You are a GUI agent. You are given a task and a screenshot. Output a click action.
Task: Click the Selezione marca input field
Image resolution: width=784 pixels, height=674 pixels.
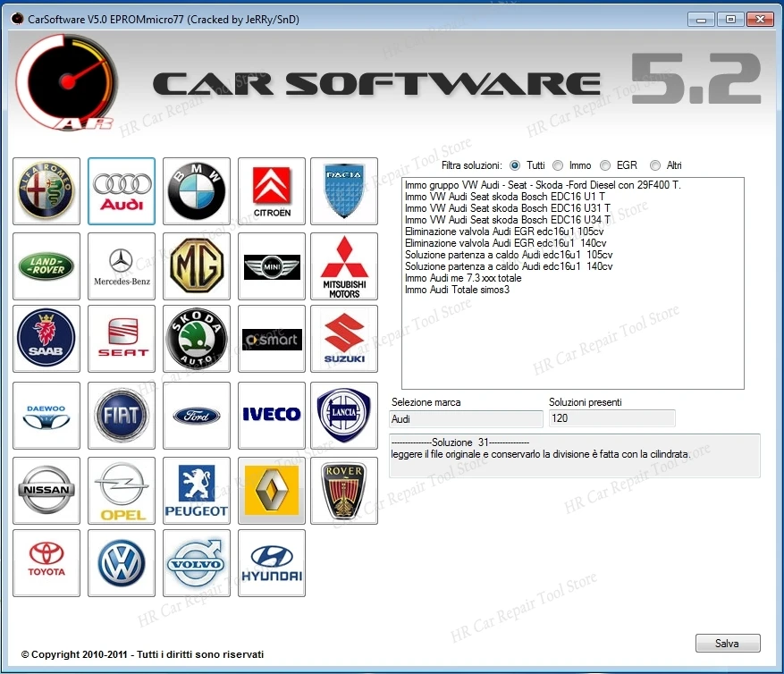coord(465,418)
